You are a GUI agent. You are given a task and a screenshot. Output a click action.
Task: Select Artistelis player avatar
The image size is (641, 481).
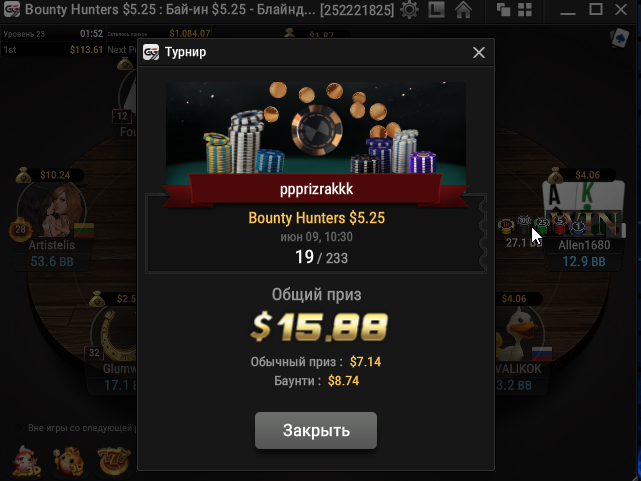(x=52, y=210)
